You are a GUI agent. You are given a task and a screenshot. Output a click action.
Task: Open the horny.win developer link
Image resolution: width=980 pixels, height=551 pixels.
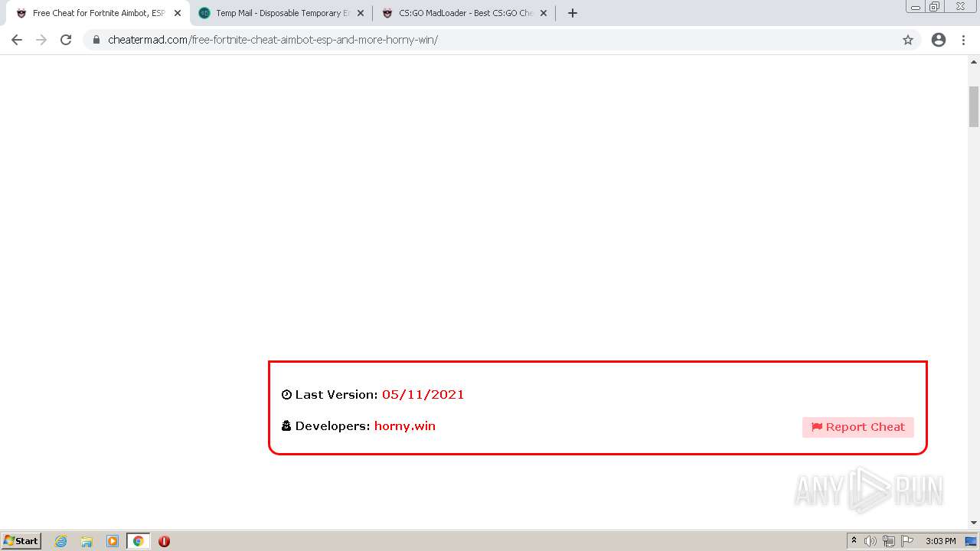[x=405, y=426]
